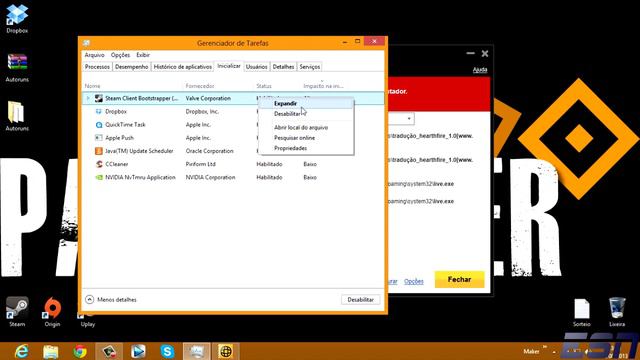Click the Dropbox, Inc. publisher cell
Screen dimensions: 640x360
[x=202, y=111]
